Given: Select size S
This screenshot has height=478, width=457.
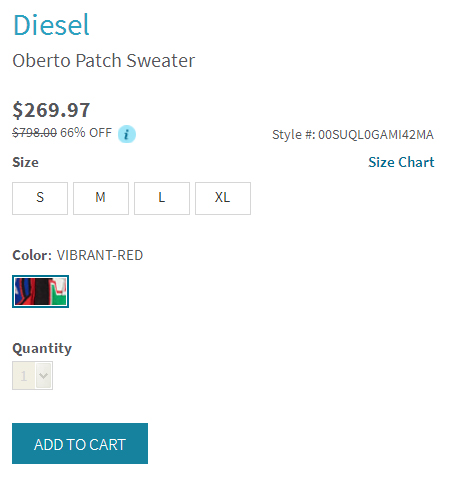Looking at the screenshot, I should (x=40, y=198).
